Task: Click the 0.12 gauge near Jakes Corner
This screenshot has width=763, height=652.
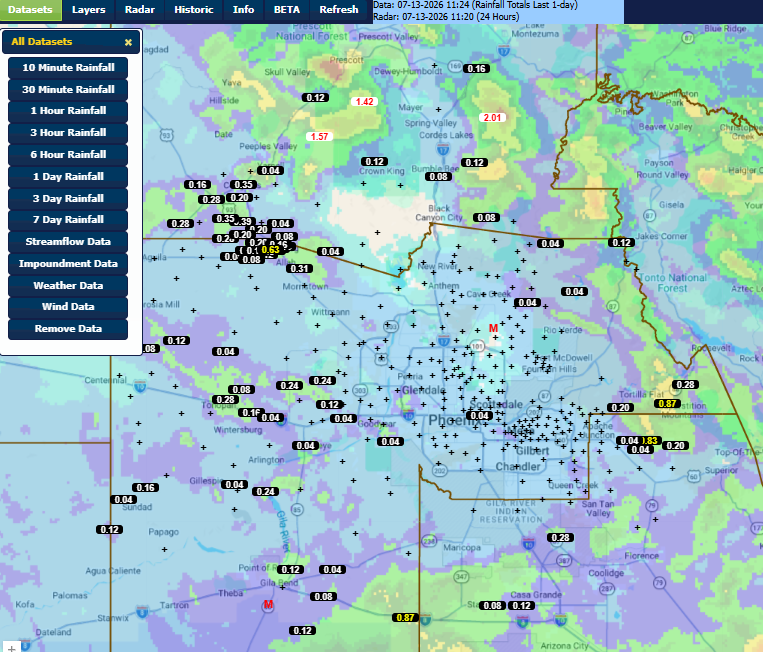Action: click(621, 243)
